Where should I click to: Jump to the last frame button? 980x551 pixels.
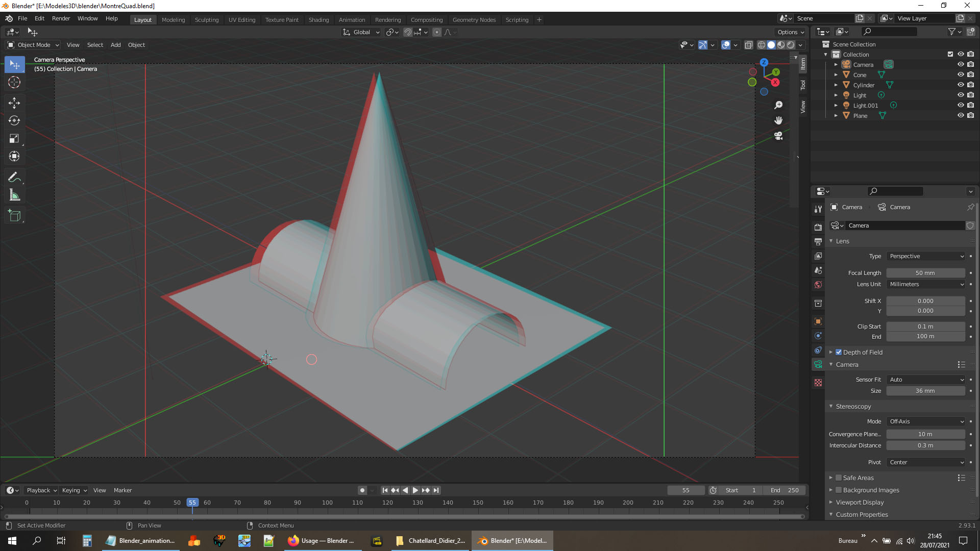click(436, 490)
